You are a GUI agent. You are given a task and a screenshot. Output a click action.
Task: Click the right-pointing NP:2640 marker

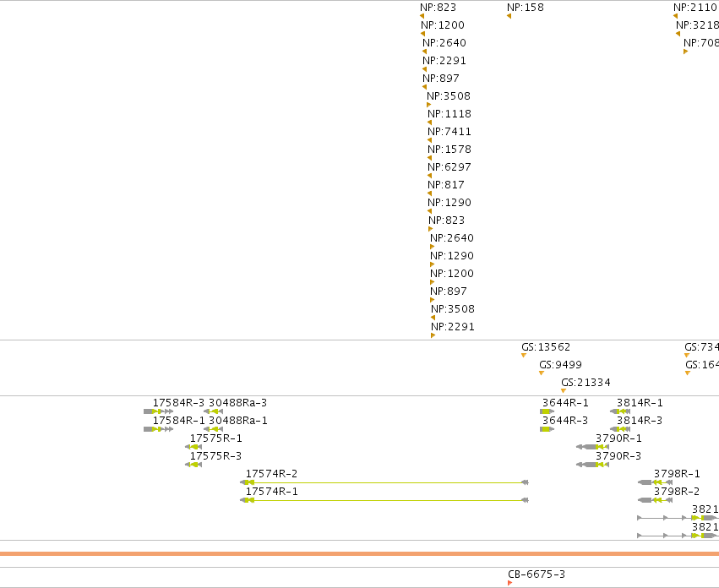pos(432,247)
